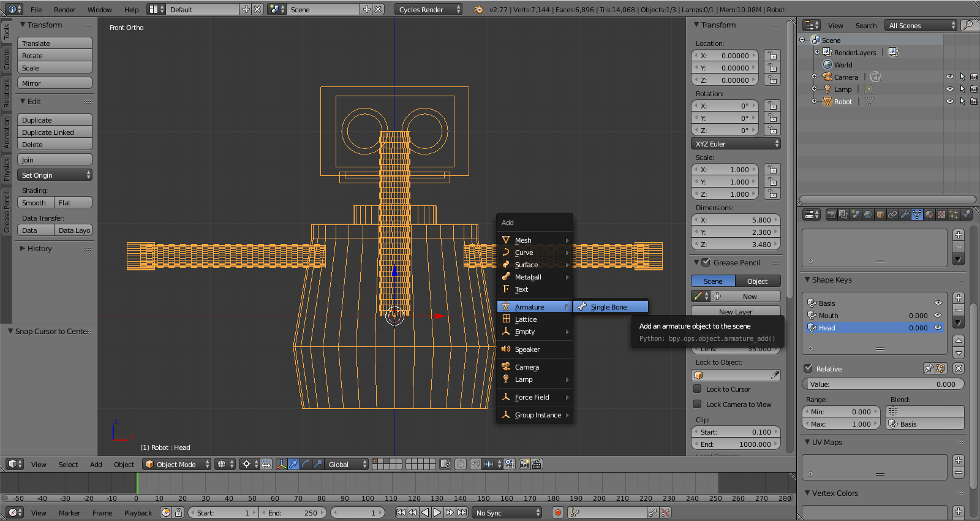Select Lattice in the Add menu
Image resolution: width=980 pixels, height=521 pixels.
point(535,319)
